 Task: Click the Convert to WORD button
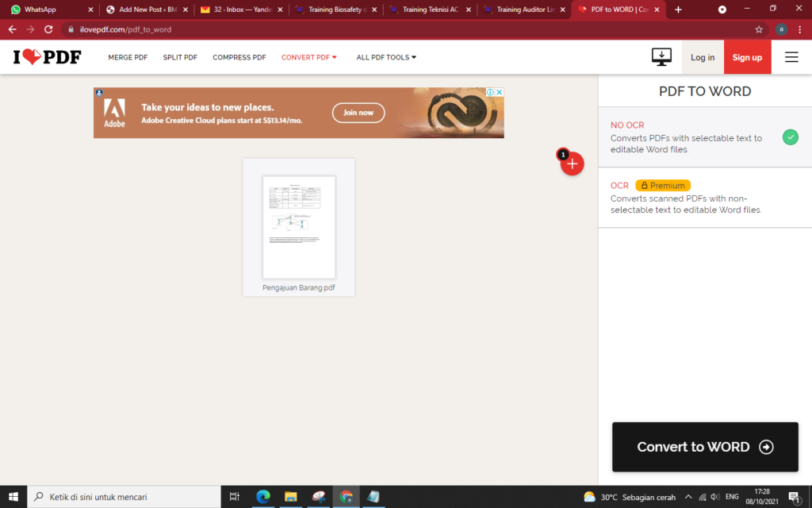704,447
